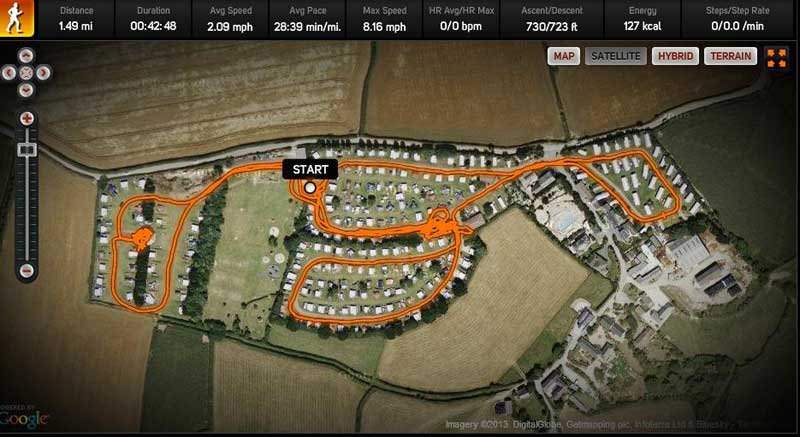The image size is (800, 437).
Task: Switch to TERRAIN view
Action: pos(731,56)
